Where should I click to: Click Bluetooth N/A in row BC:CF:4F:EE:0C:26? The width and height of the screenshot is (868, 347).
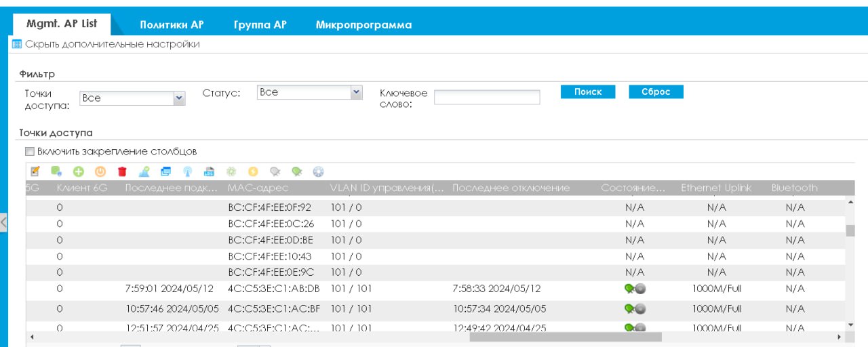(795, 224)
